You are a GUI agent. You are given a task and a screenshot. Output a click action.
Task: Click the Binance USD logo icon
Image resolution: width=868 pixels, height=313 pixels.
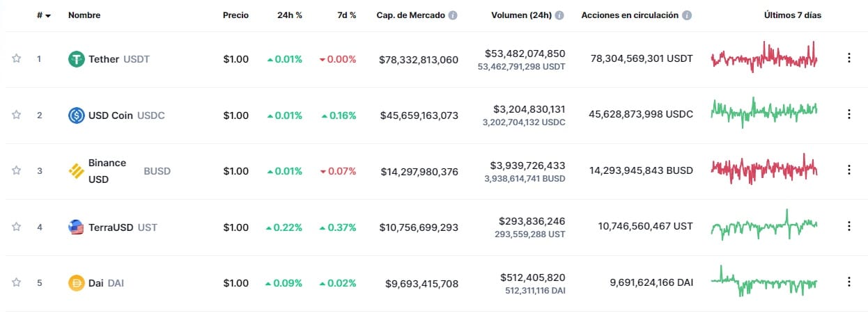coord(76,171)
